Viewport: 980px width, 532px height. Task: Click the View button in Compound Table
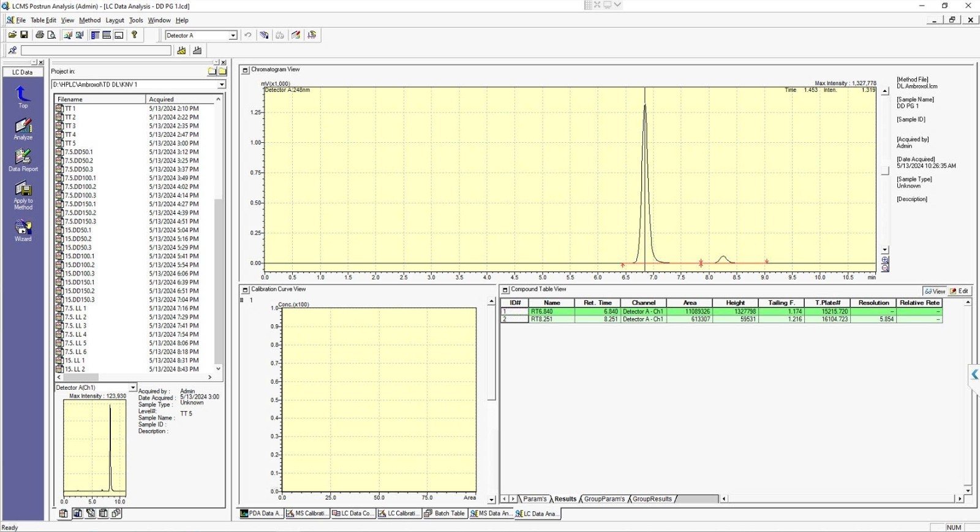click(935, 291)
